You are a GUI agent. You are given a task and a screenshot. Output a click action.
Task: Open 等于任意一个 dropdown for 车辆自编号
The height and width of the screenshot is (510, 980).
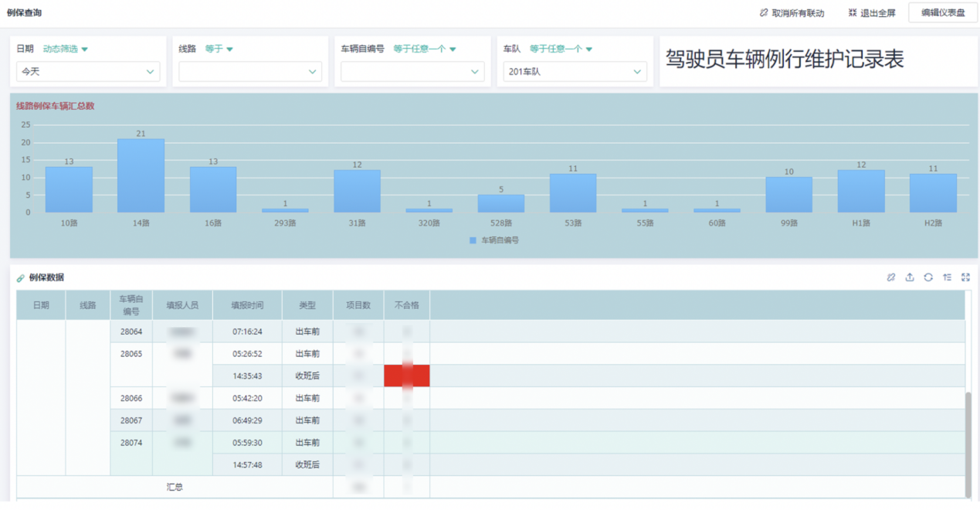(x=425, y=49)
